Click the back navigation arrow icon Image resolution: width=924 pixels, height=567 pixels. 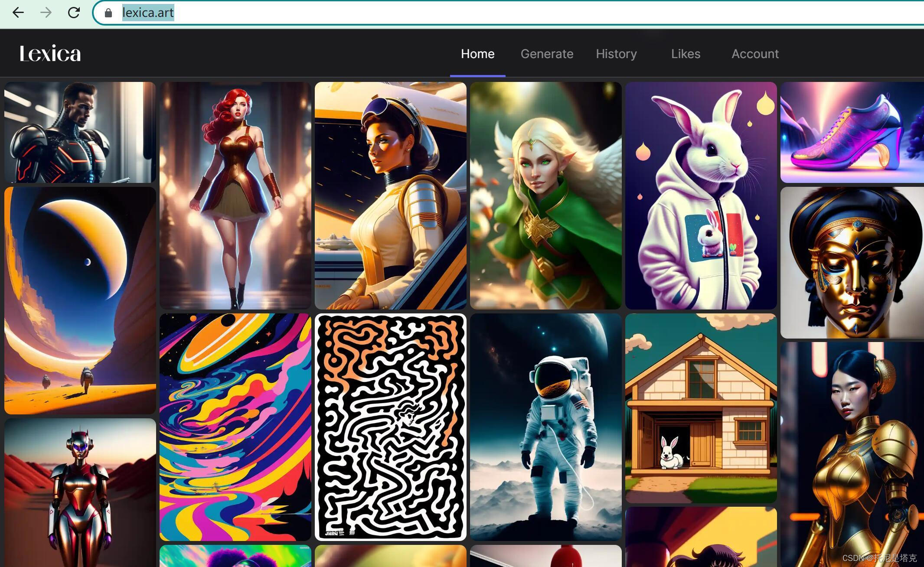[18, 12]
